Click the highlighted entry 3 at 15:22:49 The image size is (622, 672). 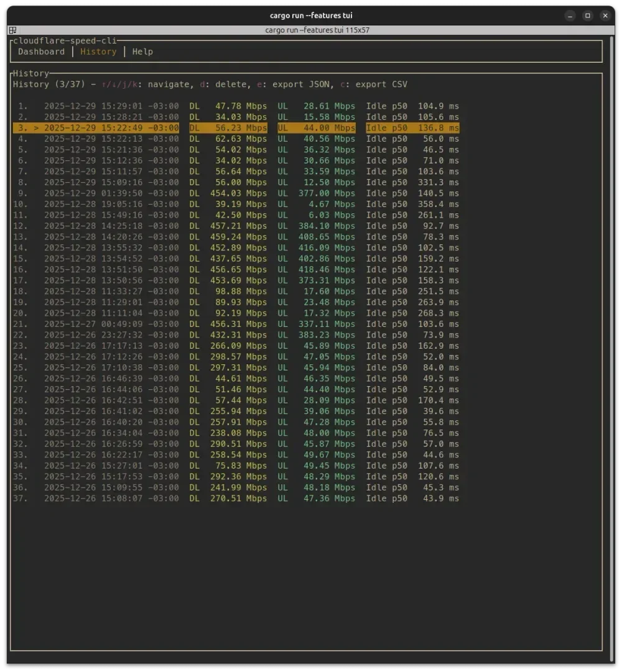(236, 127)
